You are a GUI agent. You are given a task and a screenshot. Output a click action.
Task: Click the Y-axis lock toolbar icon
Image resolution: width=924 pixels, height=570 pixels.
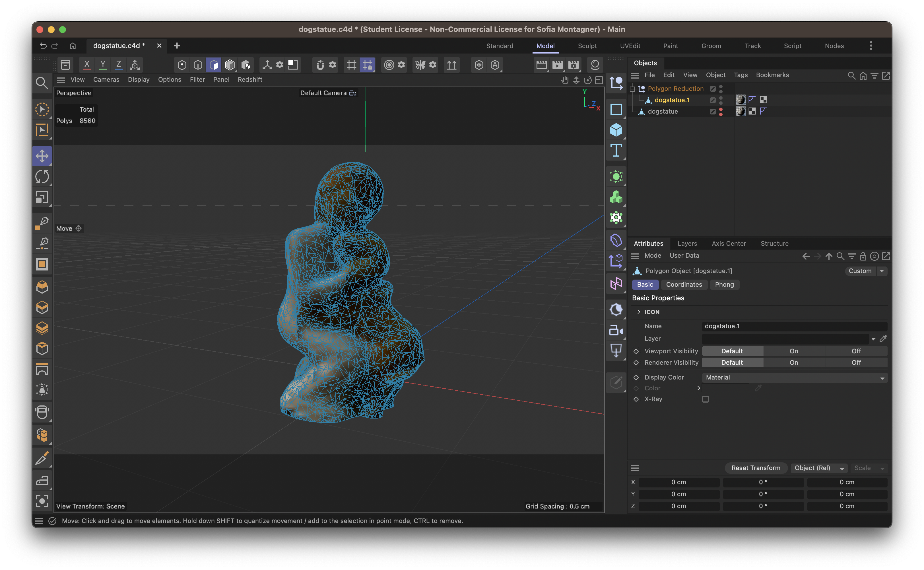pos(102,64)
